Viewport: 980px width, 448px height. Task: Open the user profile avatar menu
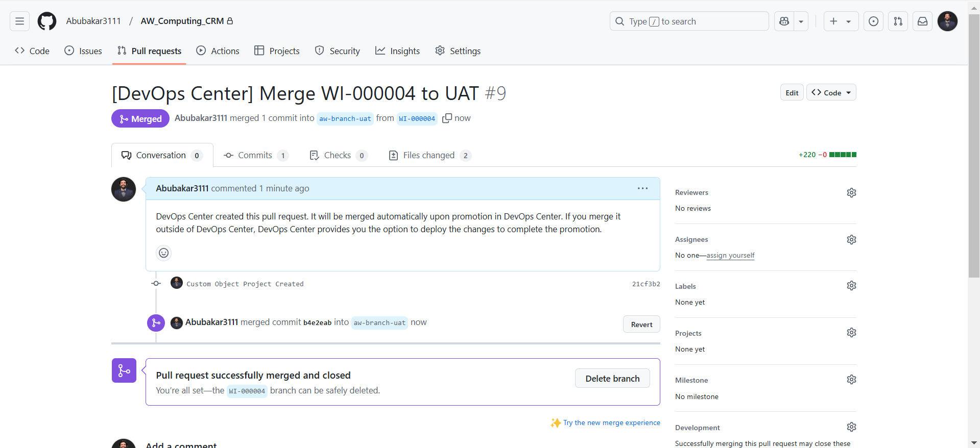(x=947, y=21)
